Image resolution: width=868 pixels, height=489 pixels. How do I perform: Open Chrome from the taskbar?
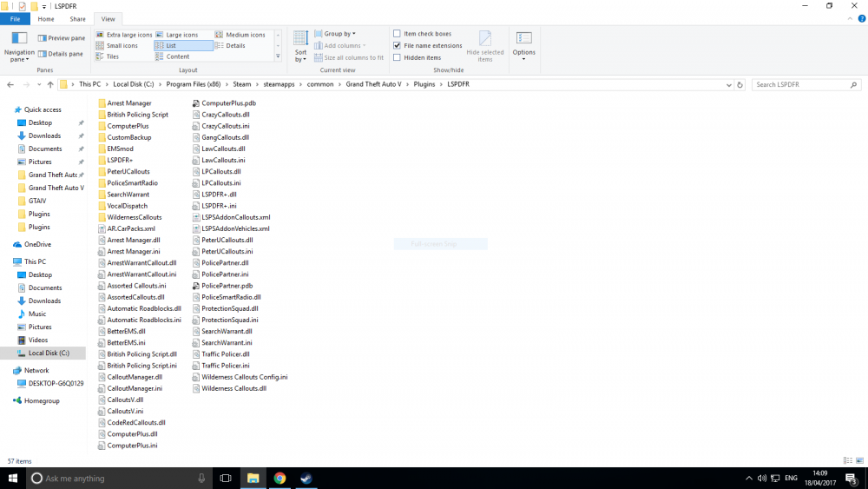point(279,478)
